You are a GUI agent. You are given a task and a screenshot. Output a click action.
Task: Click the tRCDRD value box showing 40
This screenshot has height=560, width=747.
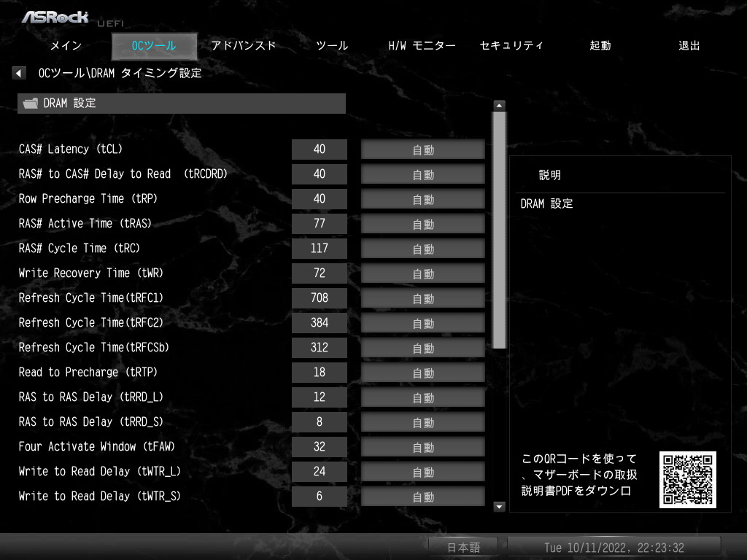pos(320,174)
